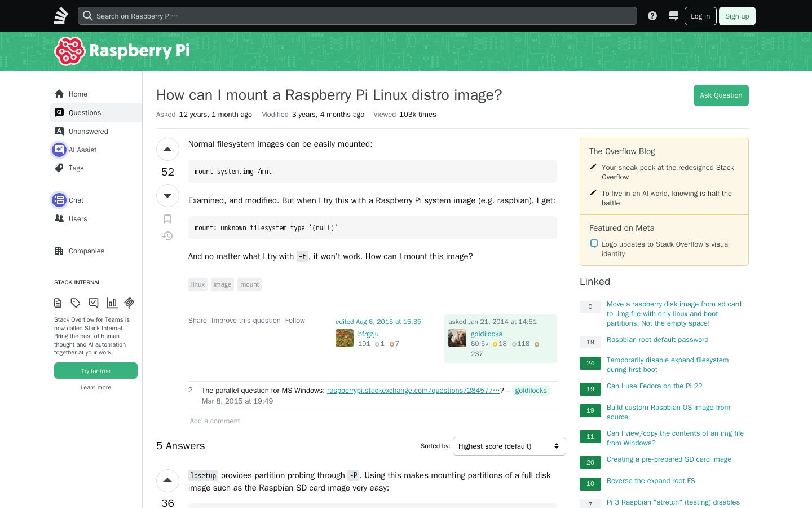Click the Stack Exchange logo icon in top bar

pos(61,16)
